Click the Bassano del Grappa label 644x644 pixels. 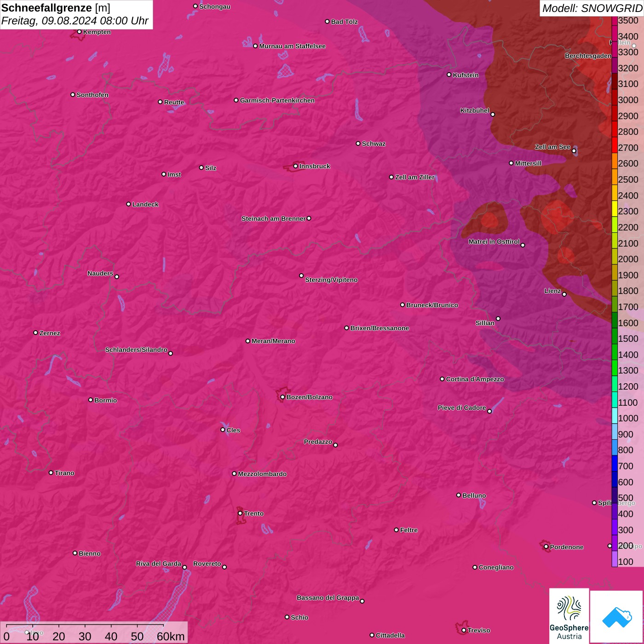click(328, 598)
